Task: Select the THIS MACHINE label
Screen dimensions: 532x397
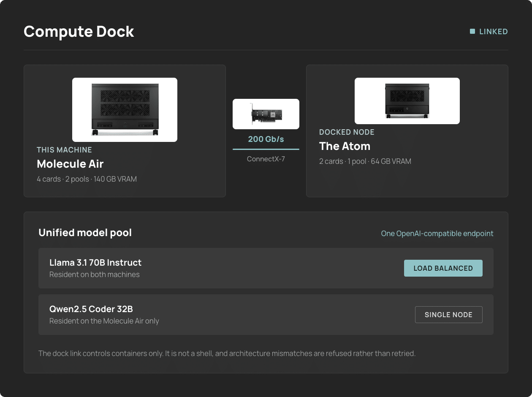Action: [64, 150]
